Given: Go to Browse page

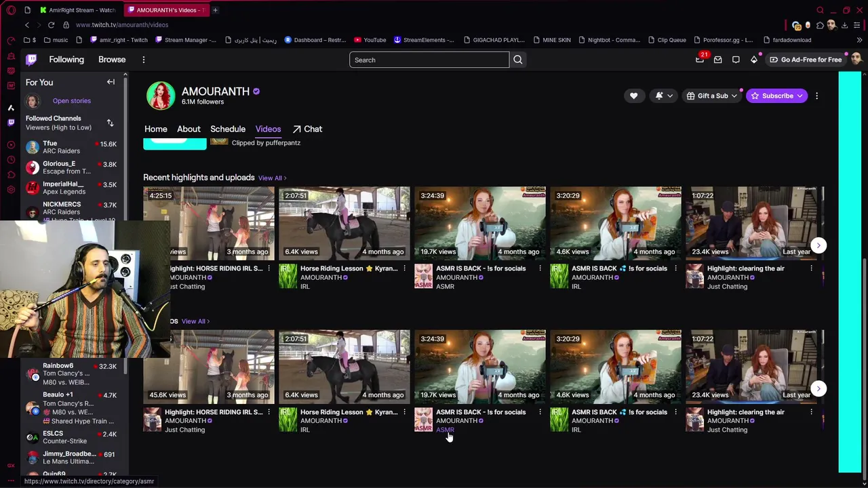Looking at the screenshot, I should tap(112, 60).
